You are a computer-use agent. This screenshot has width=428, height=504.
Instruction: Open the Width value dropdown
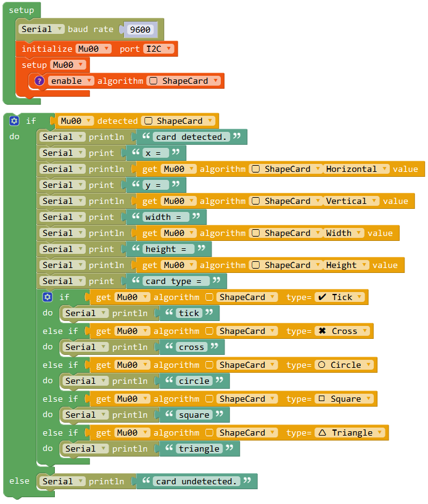coord(344,233)
